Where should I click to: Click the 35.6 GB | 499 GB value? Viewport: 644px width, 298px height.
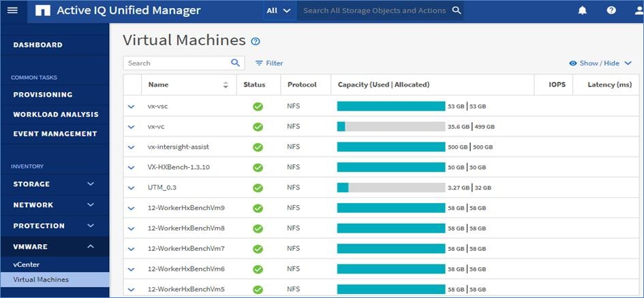(471, 127)
